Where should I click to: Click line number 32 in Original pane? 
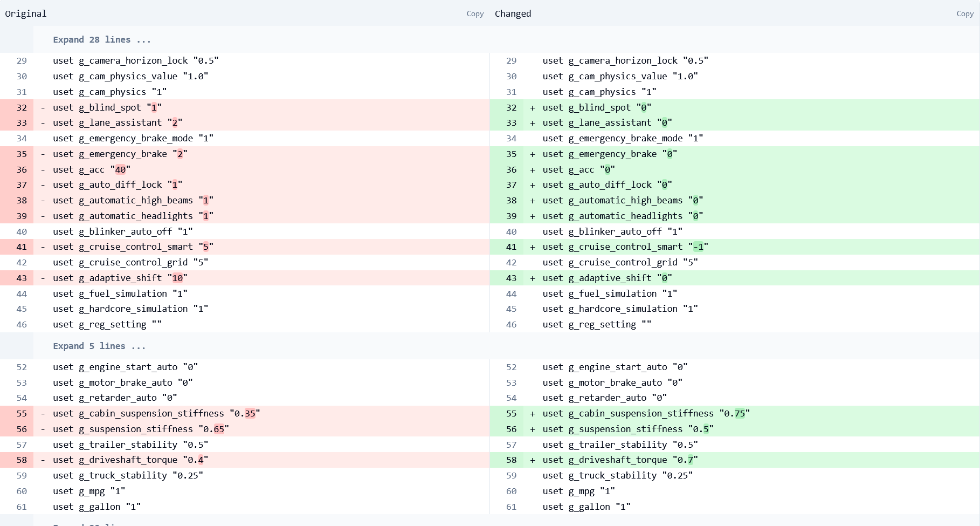22,107
